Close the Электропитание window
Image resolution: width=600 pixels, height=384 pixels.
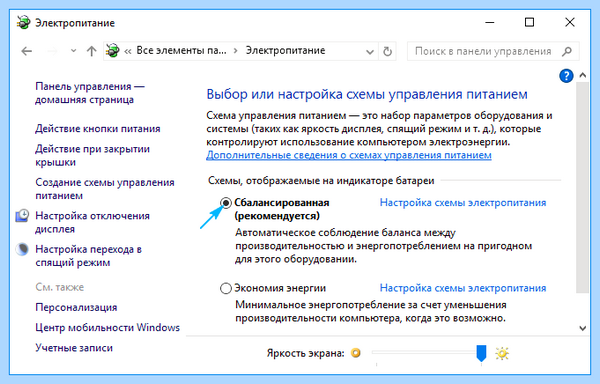point(570,22)
